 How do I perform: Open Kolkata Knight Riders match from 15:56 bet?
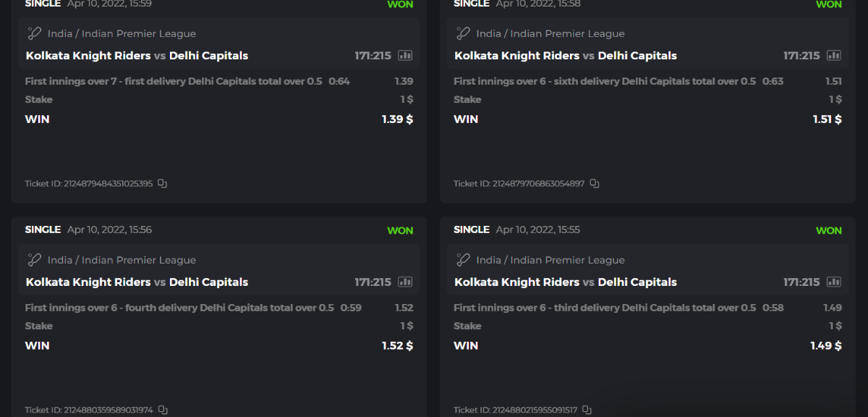coord(88,282)
